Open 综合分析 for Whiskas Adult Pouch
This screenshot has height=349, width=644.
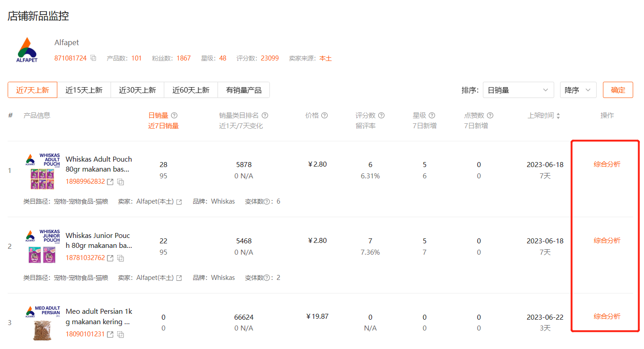[x=607, y=164]
